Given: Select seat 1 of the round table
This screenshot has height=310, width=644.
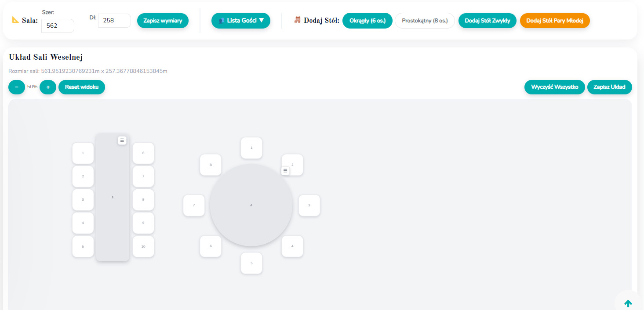Looking at the screenshot, I should pyautogui.click(x=251, y=148).
